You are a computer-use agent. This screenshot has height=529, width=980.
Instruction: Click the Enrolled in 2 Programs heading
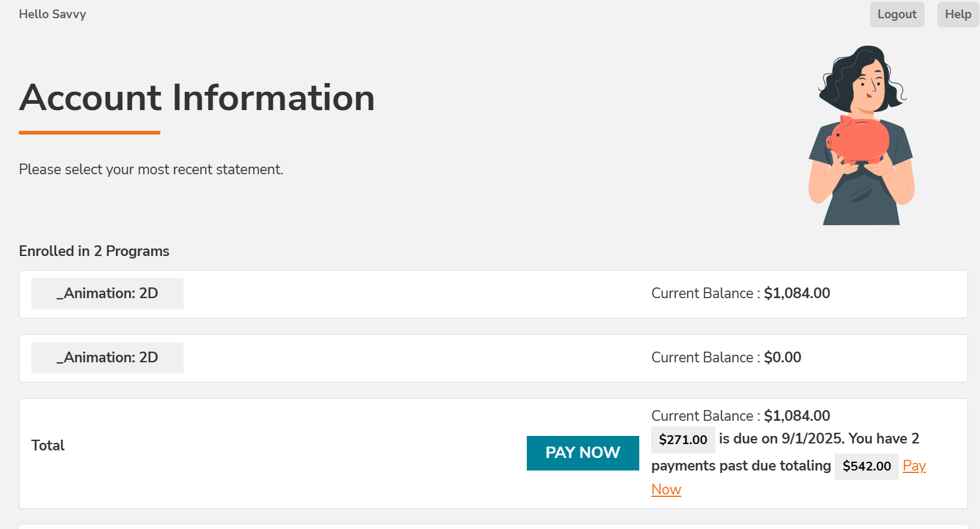click(94, 251)
